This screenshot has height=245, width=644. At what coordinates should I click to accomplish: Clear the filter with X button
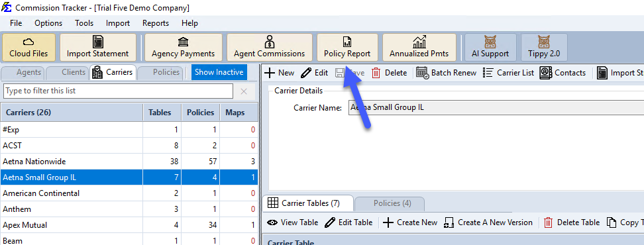coord(244,91)
